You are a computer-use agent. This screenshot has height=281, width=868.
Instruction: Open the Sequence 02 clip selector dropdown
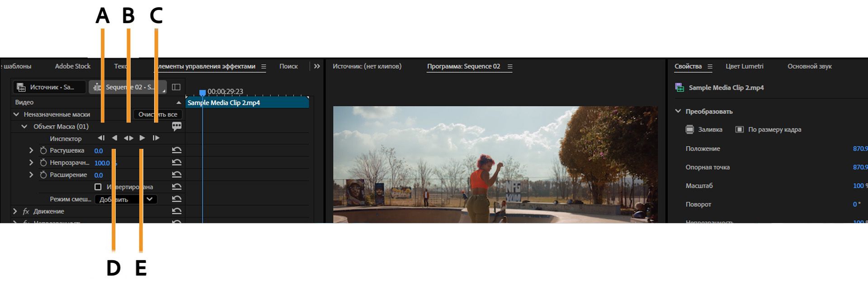pos(128,87)
